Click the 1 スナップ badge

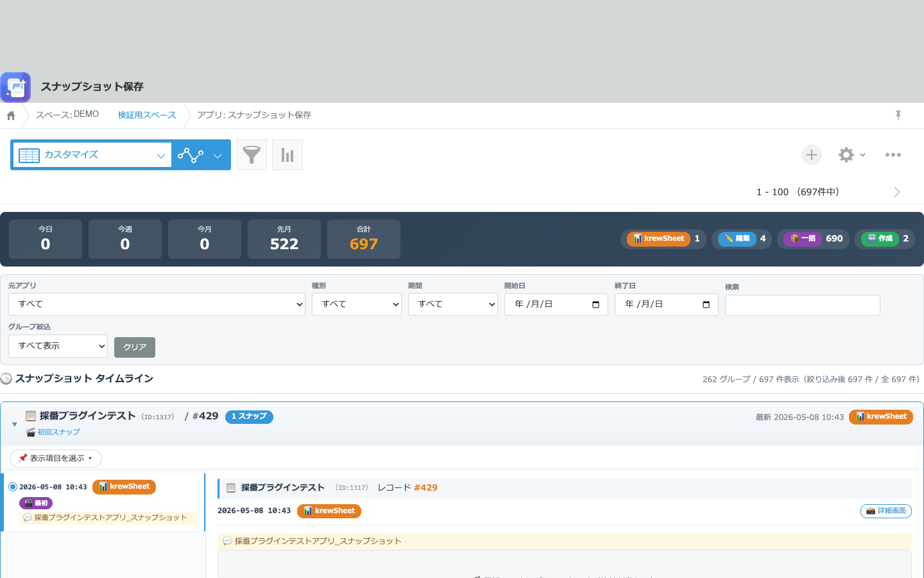249,417
